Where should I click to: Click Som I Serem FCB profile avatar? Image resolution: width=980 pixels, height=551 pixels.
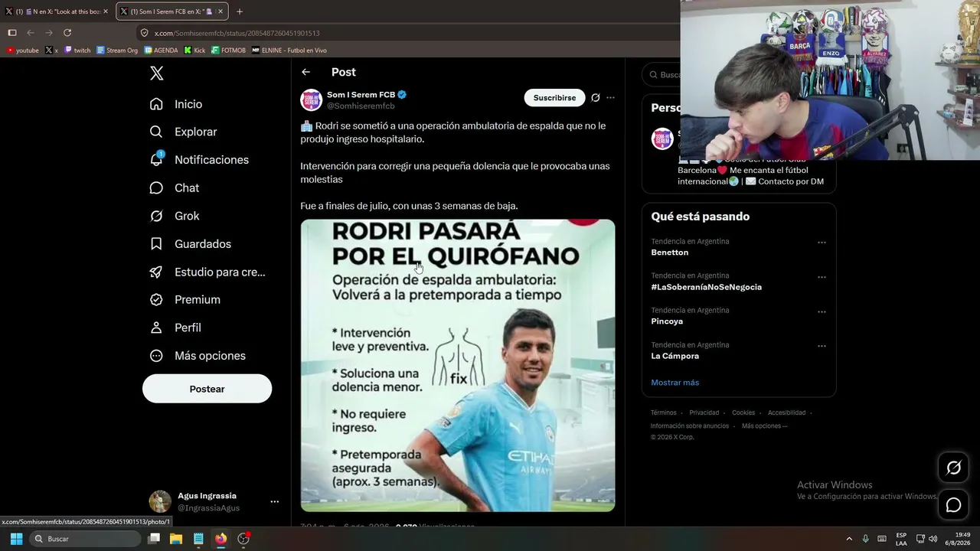311,99
